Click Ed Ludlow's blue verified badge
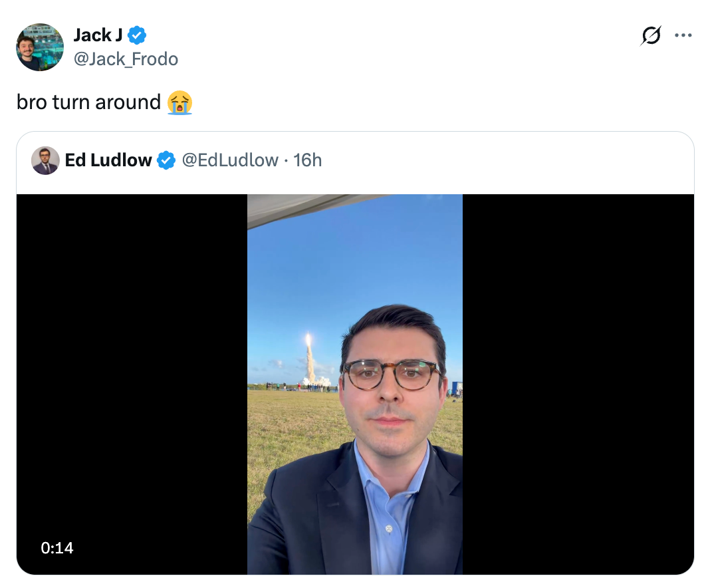 coord(166,160)
